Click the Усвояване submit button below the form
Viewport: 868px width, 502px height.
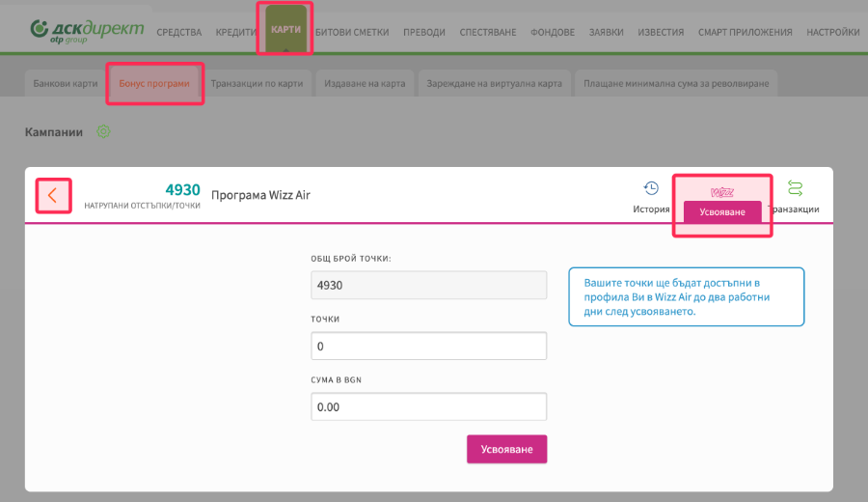506,449
